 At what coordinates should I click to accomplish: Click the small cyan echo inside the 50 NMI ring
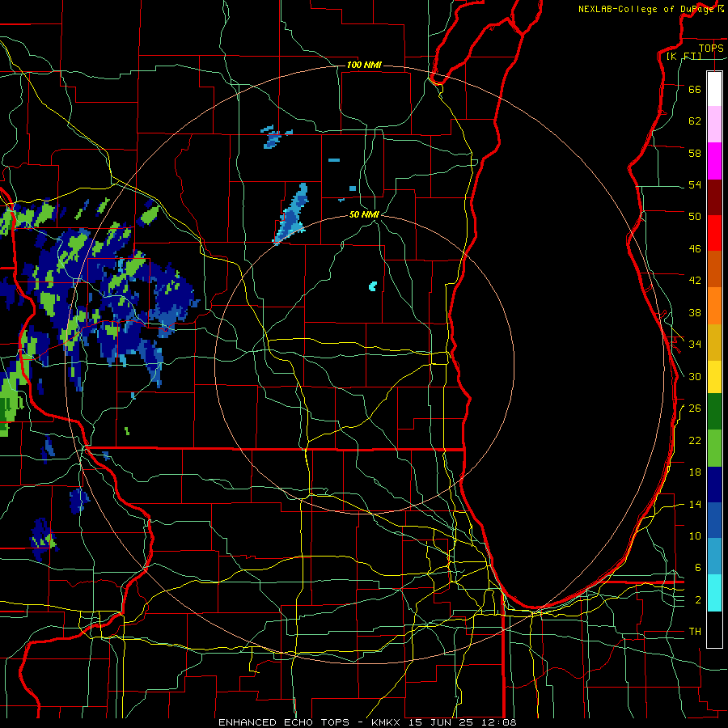(372, 286)
